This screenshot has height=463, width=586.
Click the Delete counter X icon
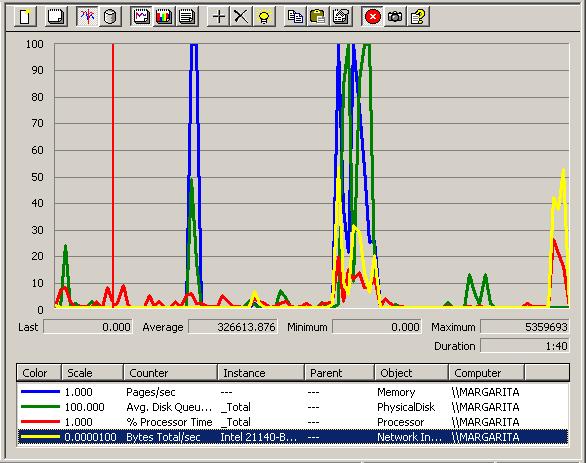pyautogui.click(x=241, y=17)
